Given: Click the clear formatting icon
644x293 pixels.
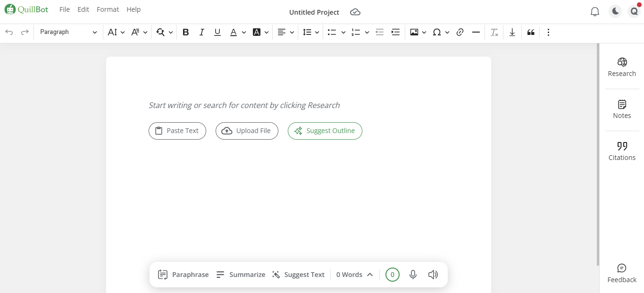Looking at the screenshot, I should pos(494,32).
